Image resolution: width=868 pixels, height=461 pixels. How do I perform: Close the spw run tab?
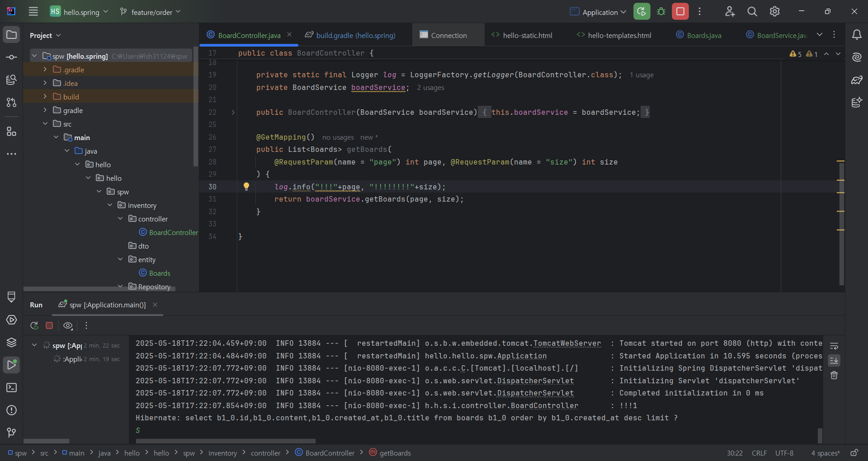tap(155, 305)
